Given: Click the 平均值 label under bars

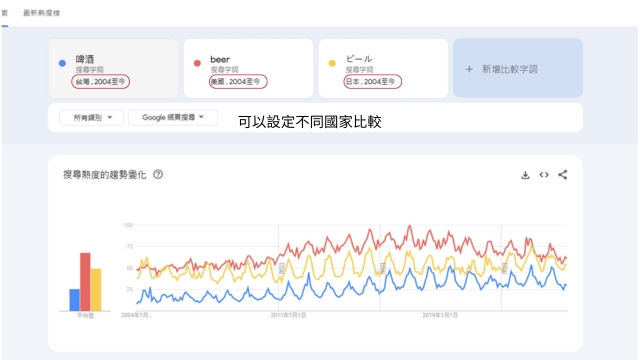Looking at the screenshot, I should click(85, 316).
